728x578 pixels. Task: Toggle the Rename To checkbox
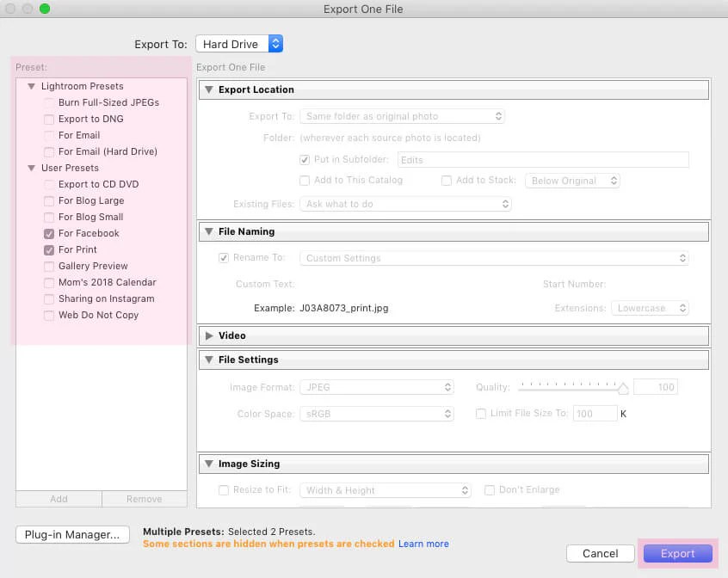click(x=224, y=258)
